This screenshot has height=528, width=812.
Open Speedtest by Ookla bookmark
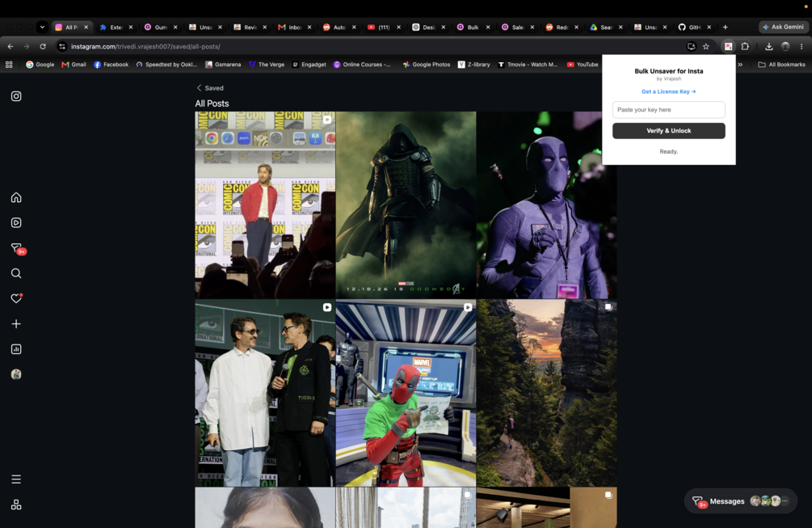[x=166, y=65]
